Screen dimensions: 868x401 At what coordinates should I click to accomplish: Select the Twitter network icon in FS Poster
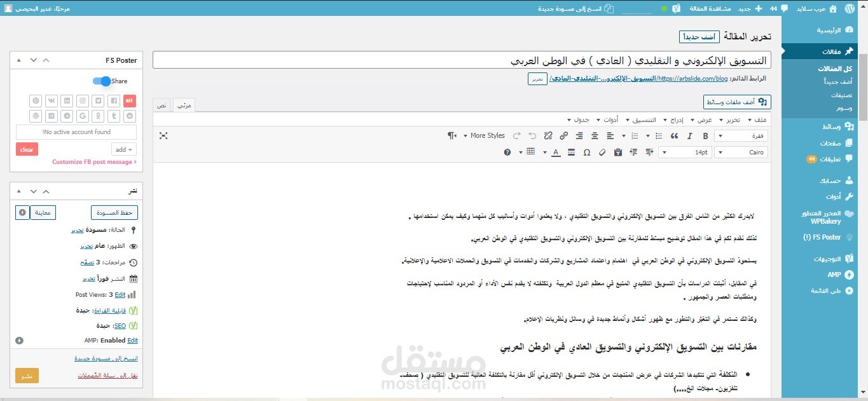[98, 100]
